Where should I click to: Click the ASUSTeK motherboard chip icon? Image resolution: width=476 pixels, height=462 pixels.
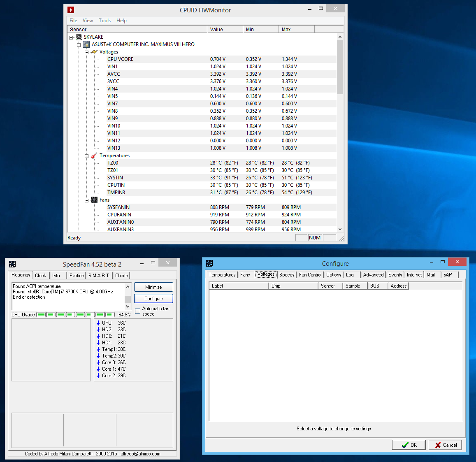[86, 44]
